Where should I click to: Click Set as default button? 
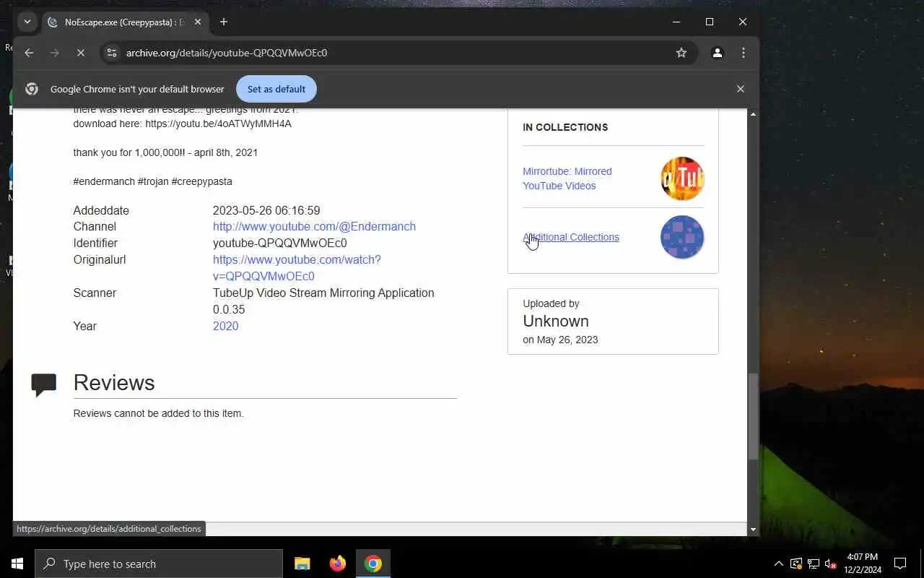[x=276, y=89]
